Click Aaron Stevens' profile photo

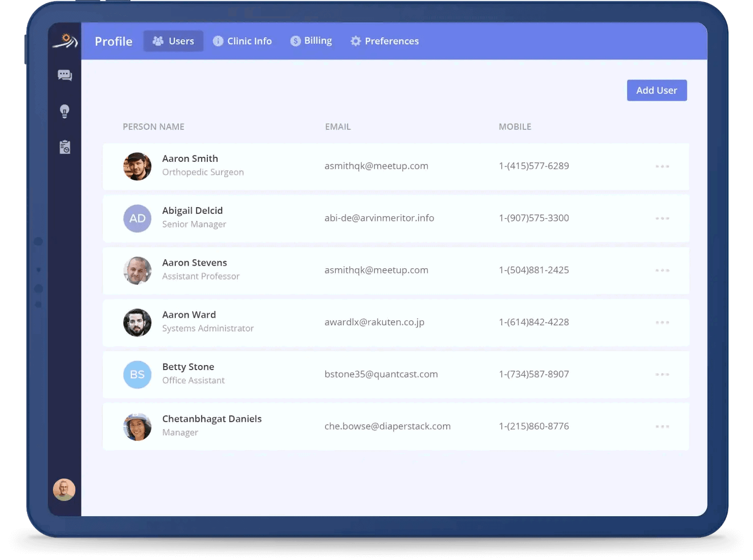coord(138,270)
